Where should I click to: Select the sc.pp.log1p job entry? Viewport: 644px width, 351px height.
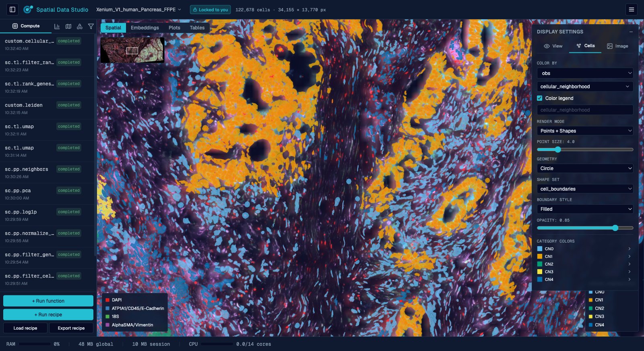[x=47, y=215]
